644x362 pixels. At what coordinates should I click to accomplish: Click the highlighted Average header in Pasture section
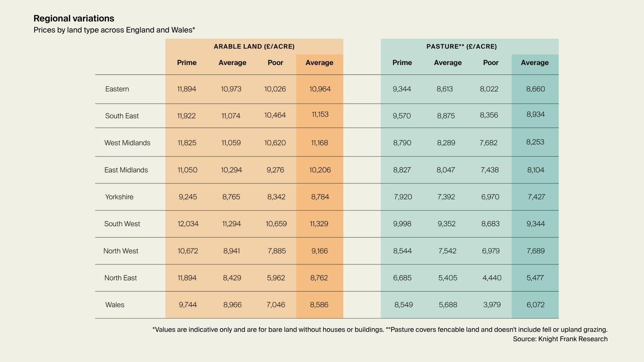pyautogui.click(x=535, y=63)
